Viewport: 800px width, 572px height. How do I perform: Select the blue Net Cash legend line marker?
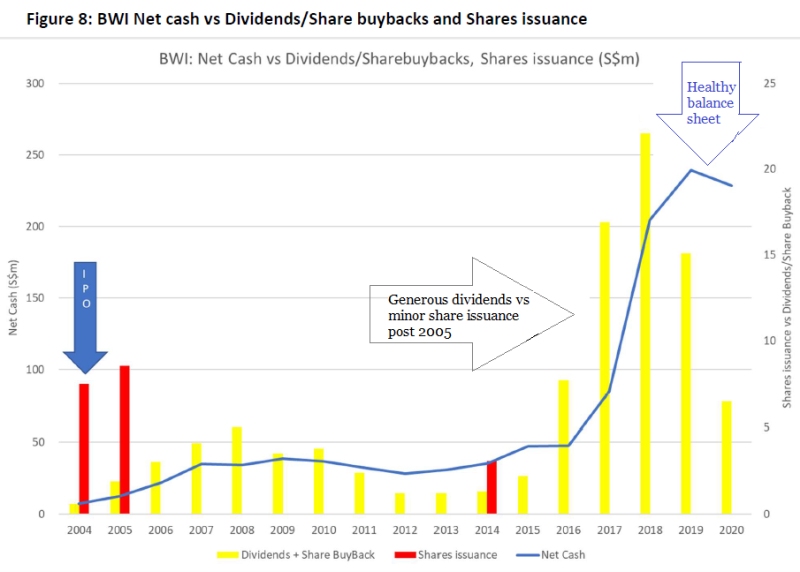525,554
